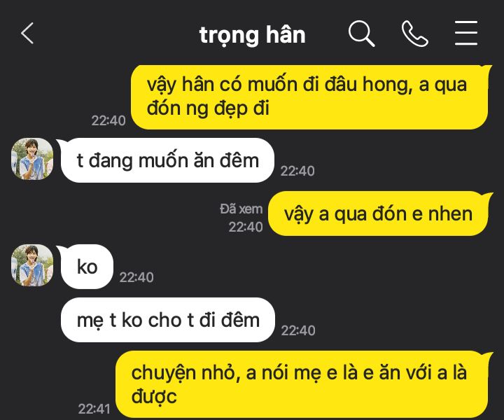Tap the timestamp after "mẹ t ko cho t đi đêm"

(298, 330)
